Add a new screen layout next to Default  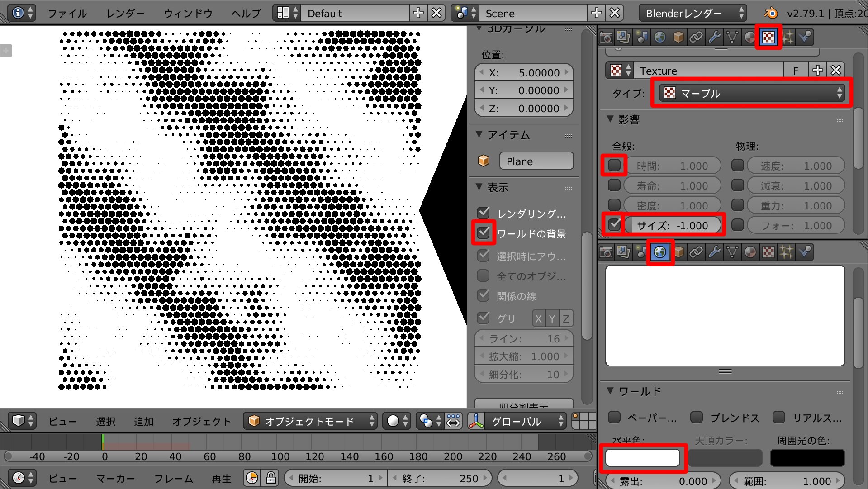(x=418, y=13)
